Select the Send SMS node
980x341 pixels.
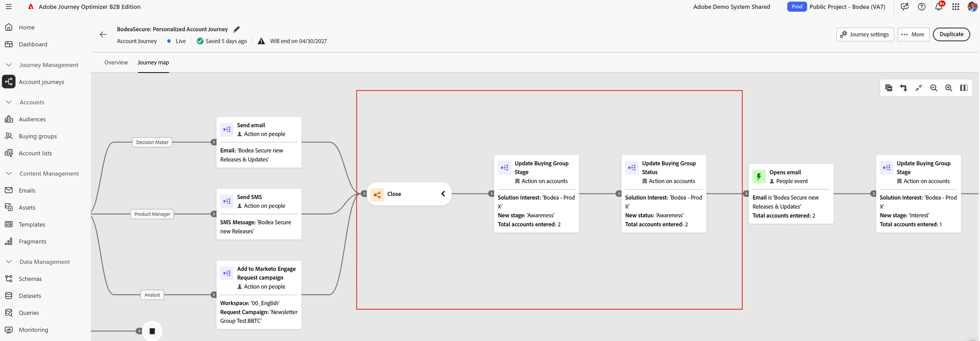pyautogui.click(x=259, y=214)
